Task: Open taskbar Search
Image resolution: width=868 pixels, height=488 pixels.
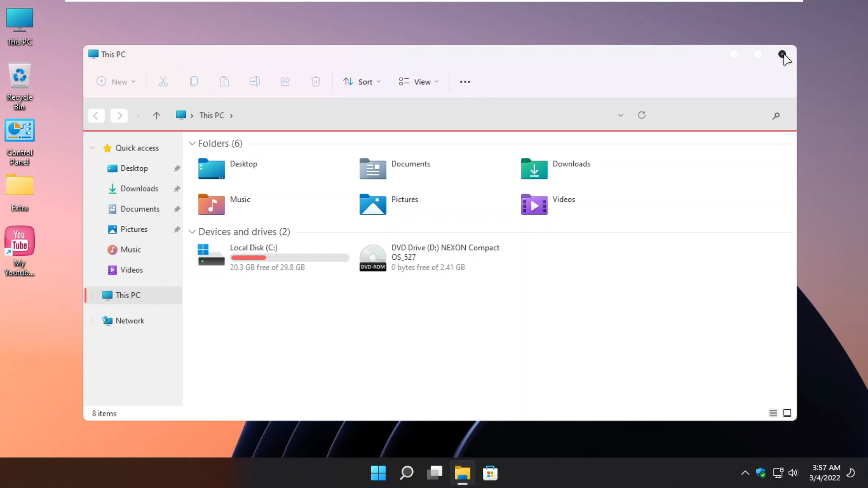Action: [406, 473]
